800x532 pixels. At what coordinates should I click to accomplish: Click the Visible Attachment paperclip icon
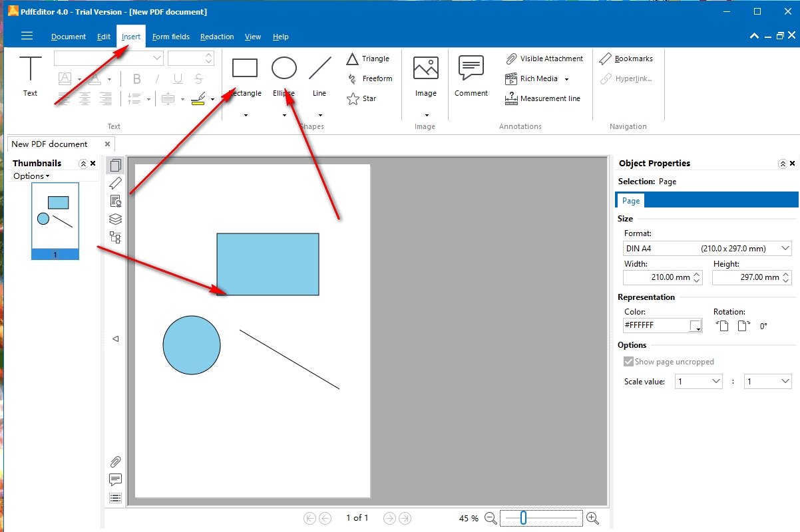[x=512, y=59]
